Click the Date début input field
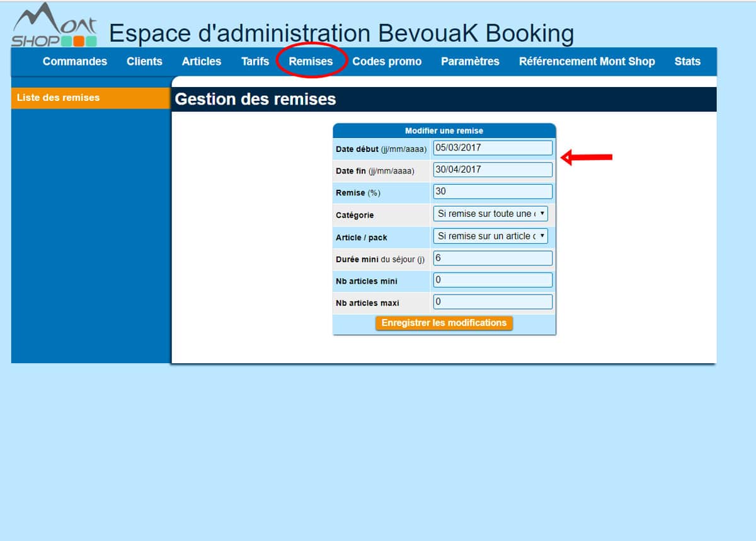This screenshot has height=541, width=756. click(x=493, y=148)
